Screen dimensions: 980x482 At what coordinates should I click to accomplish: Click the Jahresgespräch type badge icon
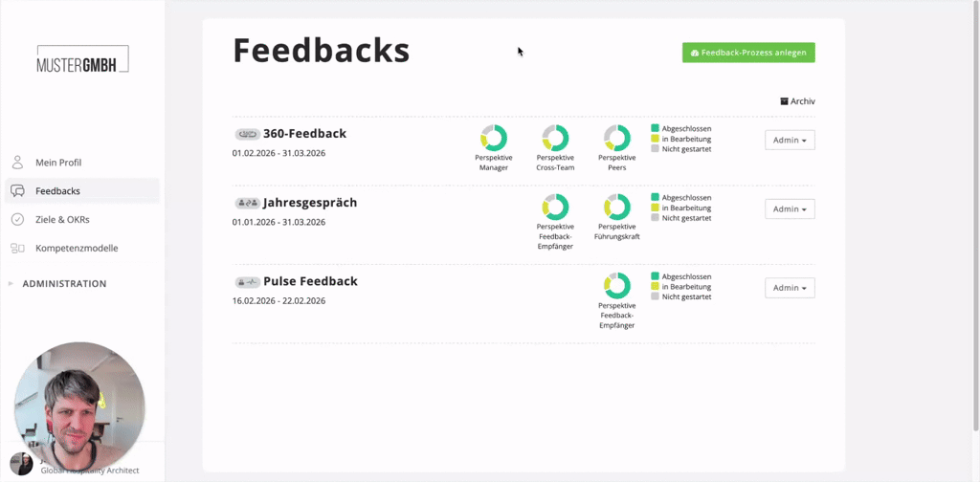[x=248, y=203]
